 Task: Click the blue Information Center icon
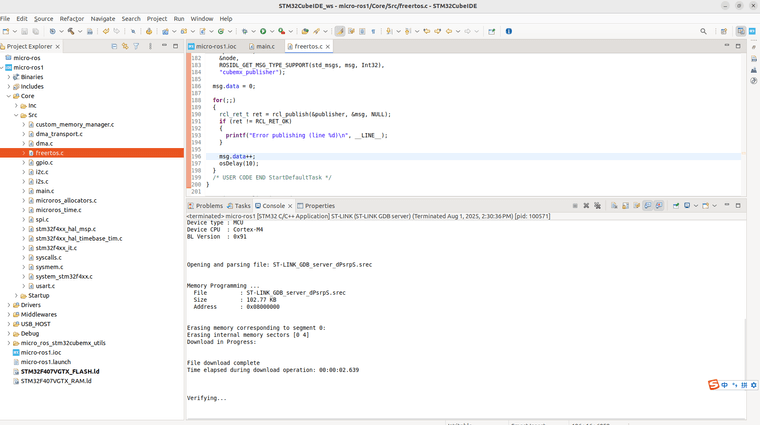(x=508, y=31)
